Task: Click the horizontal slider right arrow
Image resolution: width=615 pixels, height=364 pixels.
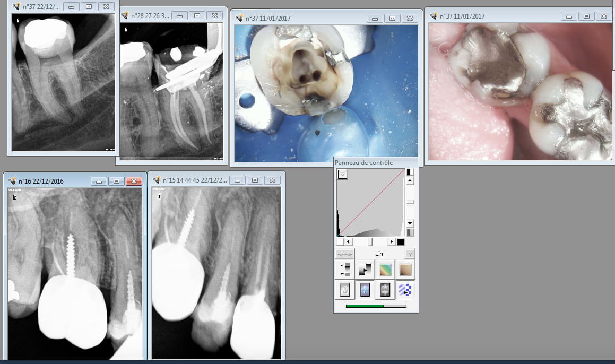Action: coord(392,242)
